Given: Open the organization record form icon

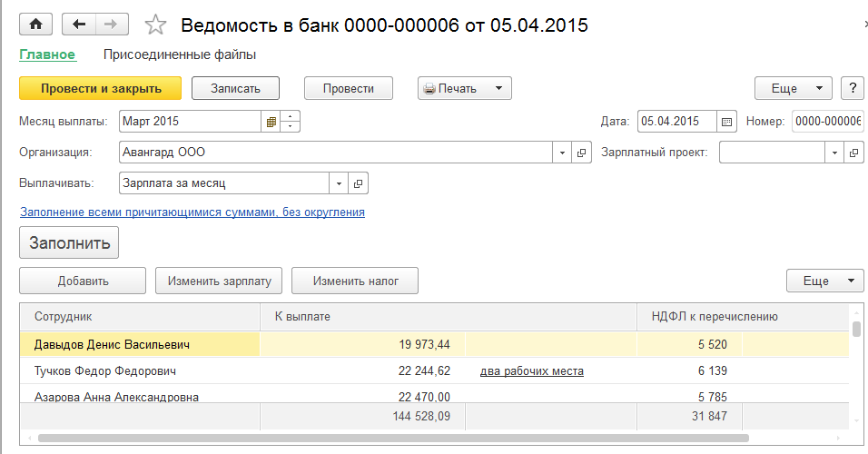Looking at the screenshot, I should (582, 153).
